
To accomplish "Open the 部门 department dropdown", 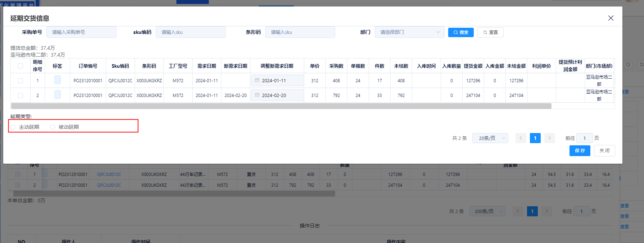I will click(410, 32).
